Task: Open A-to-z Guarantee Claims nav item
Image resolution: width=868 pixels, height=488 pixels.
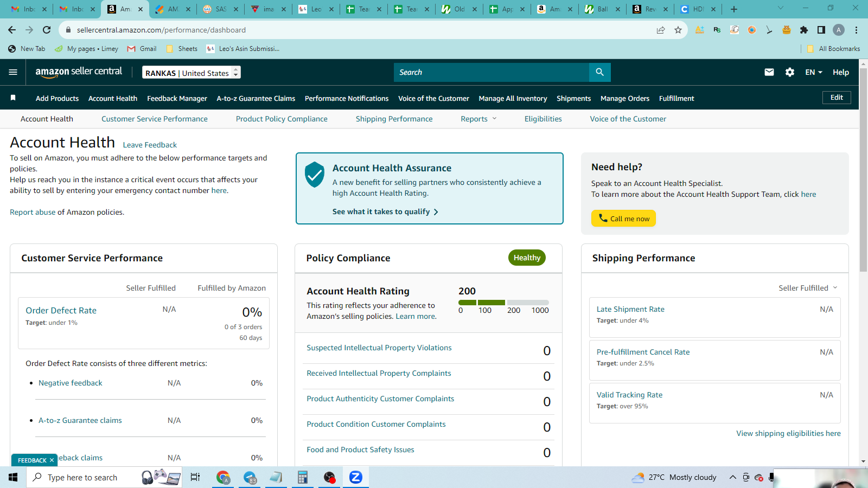Action: click(256, 98)
